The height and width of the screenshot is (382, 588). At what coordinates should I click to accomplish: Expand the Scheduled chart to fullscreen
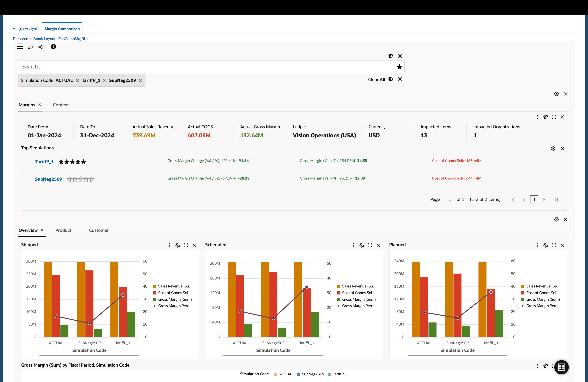click(370, 245)
